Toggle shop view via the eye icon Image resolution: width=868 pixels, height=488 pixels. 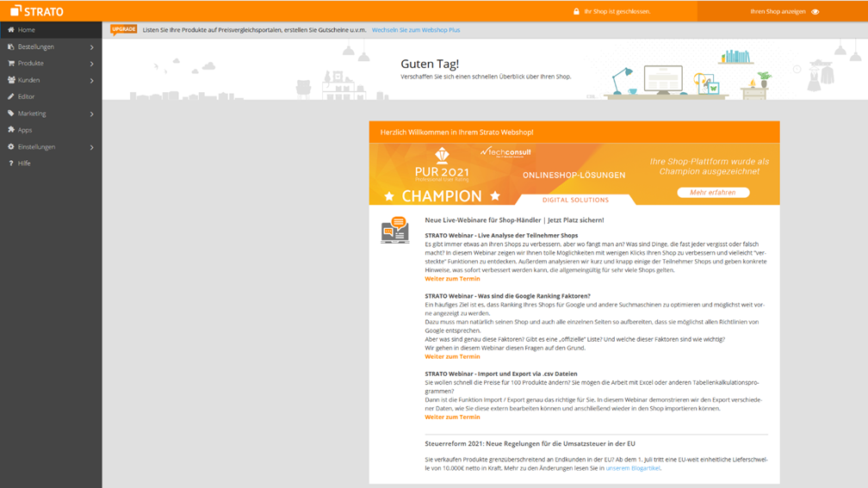(x=815, y=12)
